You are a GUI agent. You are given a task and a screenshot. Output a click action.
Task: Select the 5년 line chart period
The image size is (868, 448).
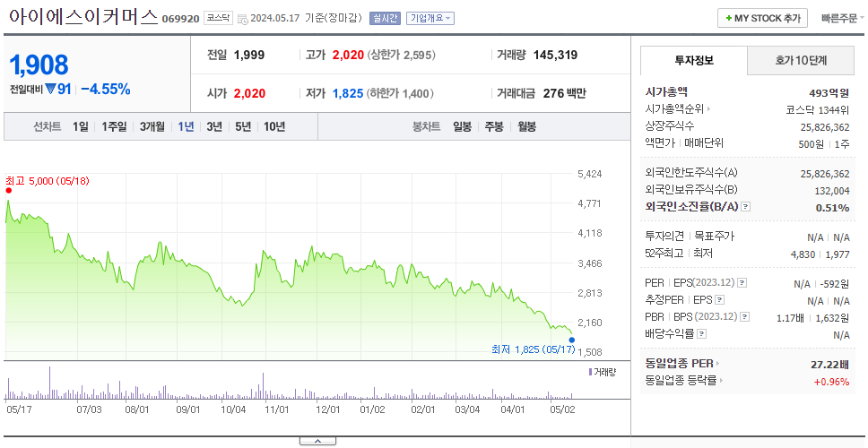click(243, 126)
